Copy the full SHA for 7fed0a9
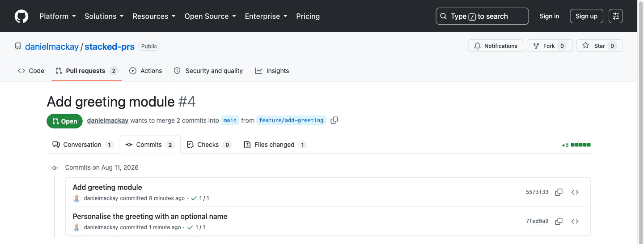The image size is (644, 244). 559,221
